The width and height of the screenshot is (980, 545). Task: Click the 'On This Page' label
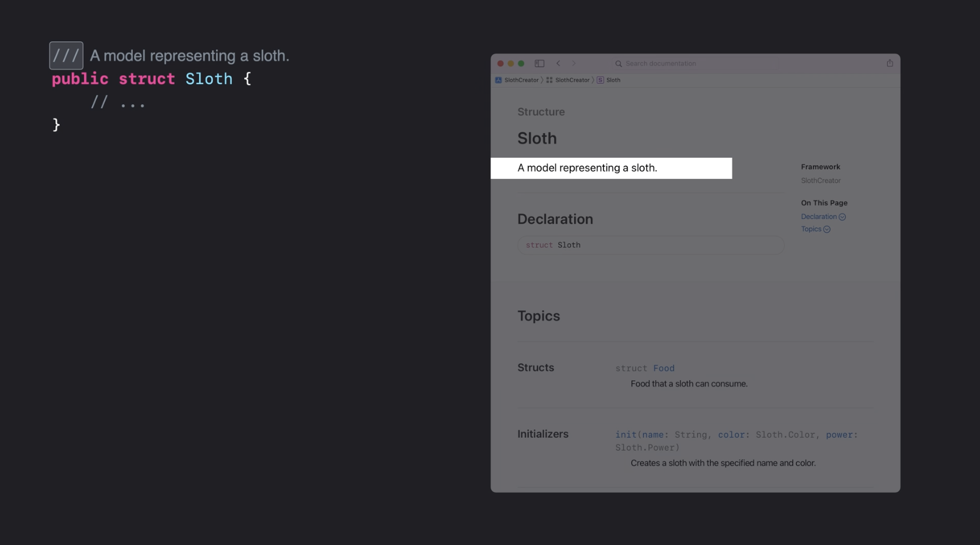coord(824,202)
